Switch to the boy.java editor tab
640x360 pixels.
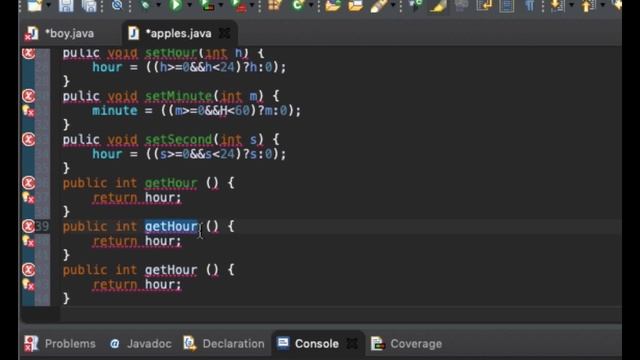(61, 33)
